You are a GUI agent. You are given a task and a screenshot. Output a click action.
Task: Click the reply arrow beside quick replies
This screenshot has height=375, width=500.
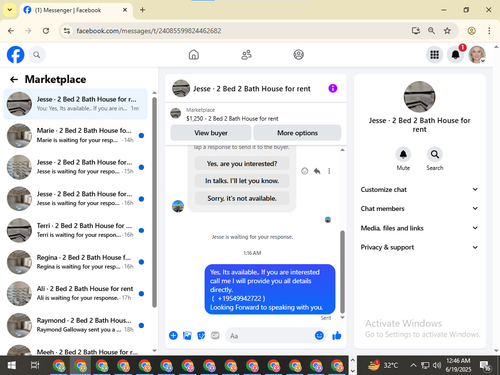317,171
